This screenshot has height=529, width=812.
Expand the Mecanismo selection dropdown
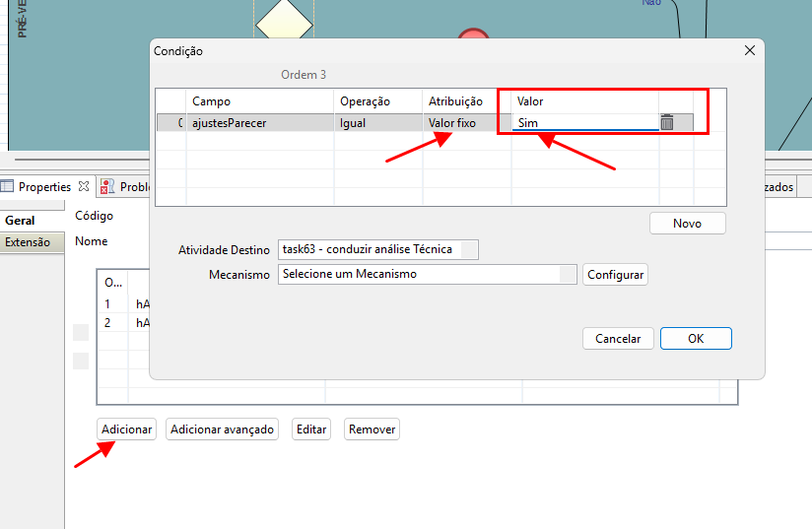click(568, 274)
